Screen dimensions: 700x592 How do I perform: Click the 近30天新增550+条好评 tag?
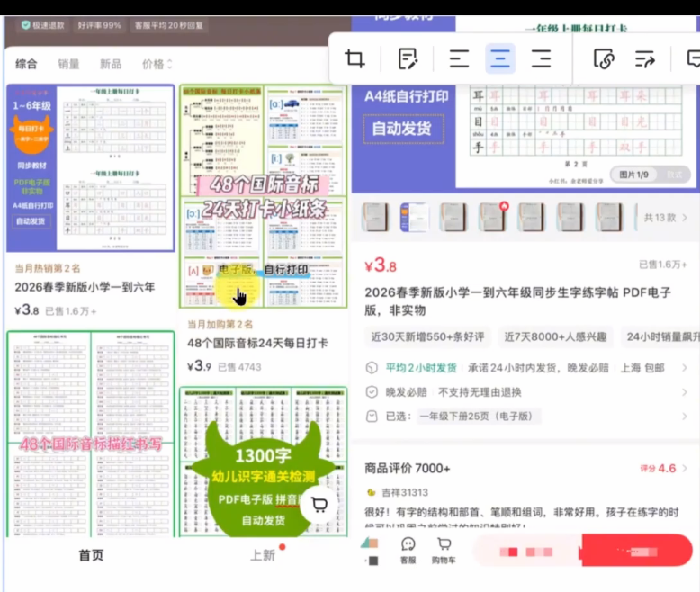(427, 337)
